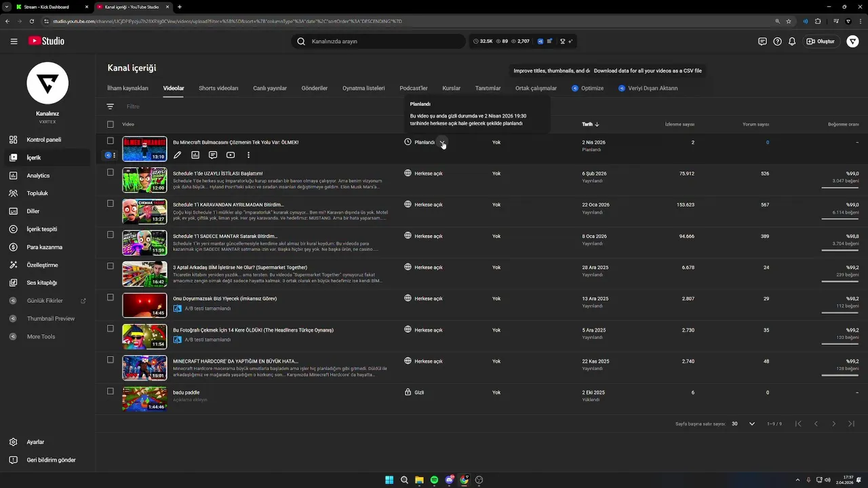The width and height of the screenshot is (868, 488).
Task: Show hidden system tray icons chevron
Action: (797, 480)
